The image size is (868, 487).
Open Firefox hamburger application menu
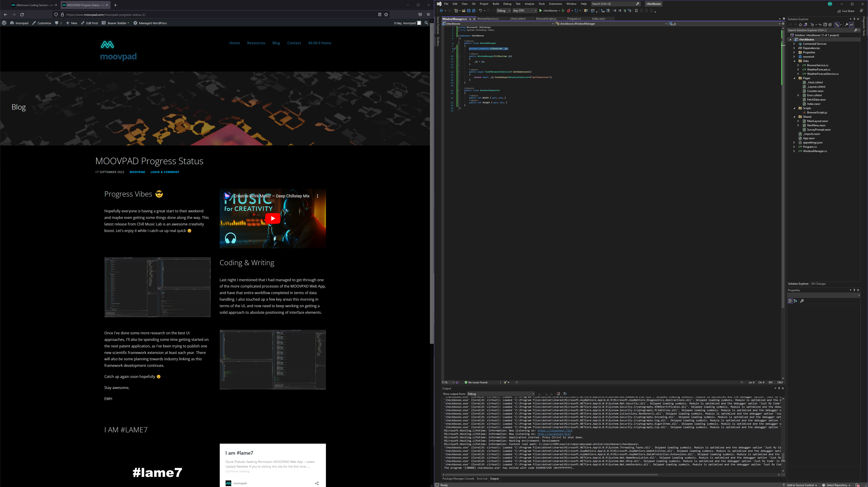coord(428,14)
